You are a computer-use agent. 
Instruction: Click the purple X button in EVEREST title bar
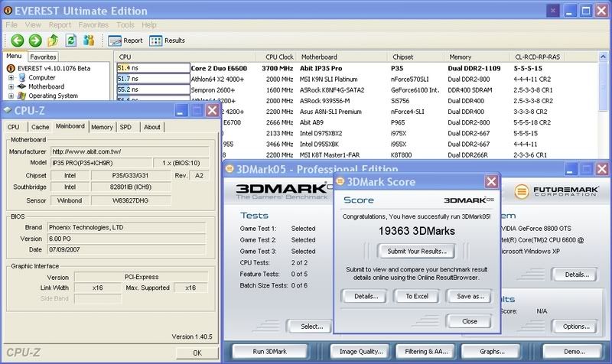tap(552, 11)
